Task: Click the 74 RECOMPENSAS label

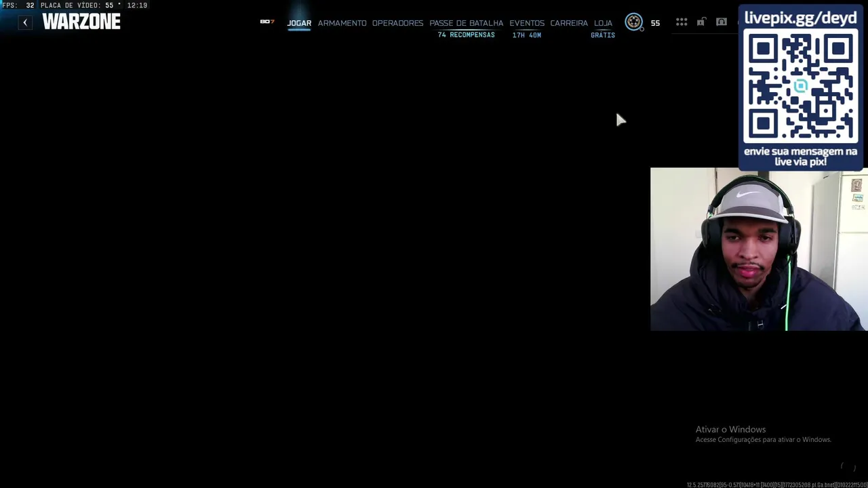Action: [x=466, y=35]
